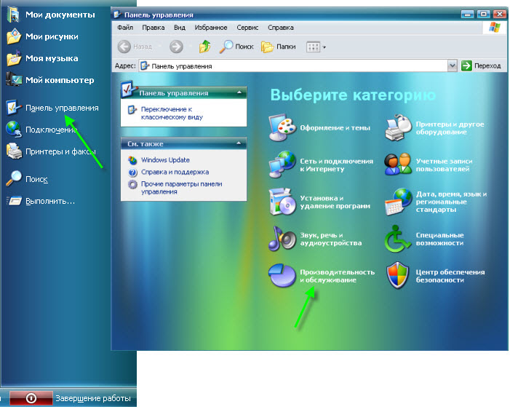This screenshot has height=420, width=510.
Task: Collapse the Панель управления side panel
Action: (239, 92)
